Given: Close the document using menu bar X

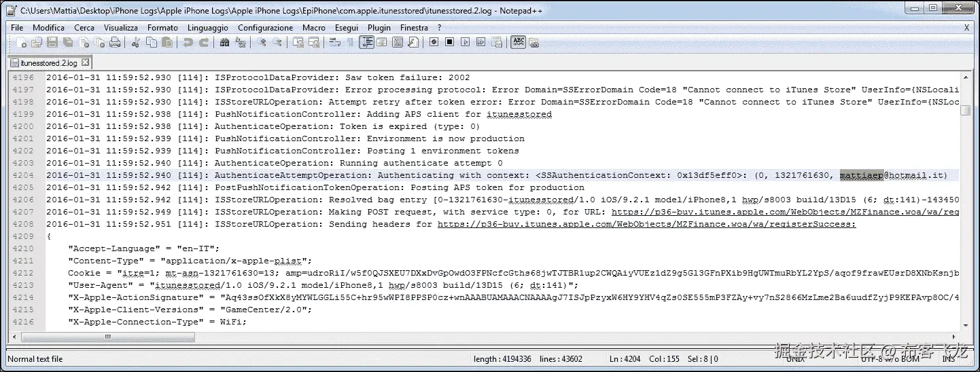Looking at the screenshot, I should tap(966, 28).
